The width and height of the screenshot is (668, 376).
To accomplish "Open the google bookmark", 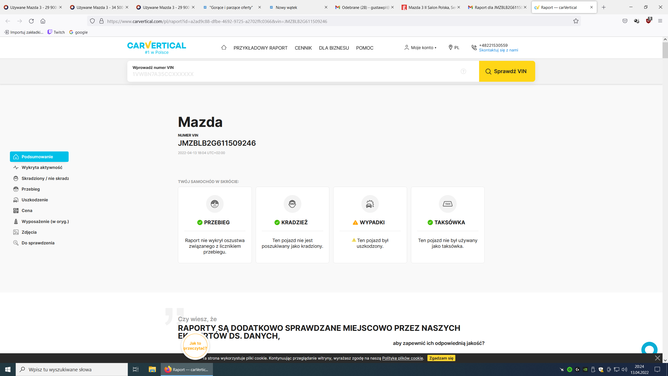I will click(x=78, y=32).
